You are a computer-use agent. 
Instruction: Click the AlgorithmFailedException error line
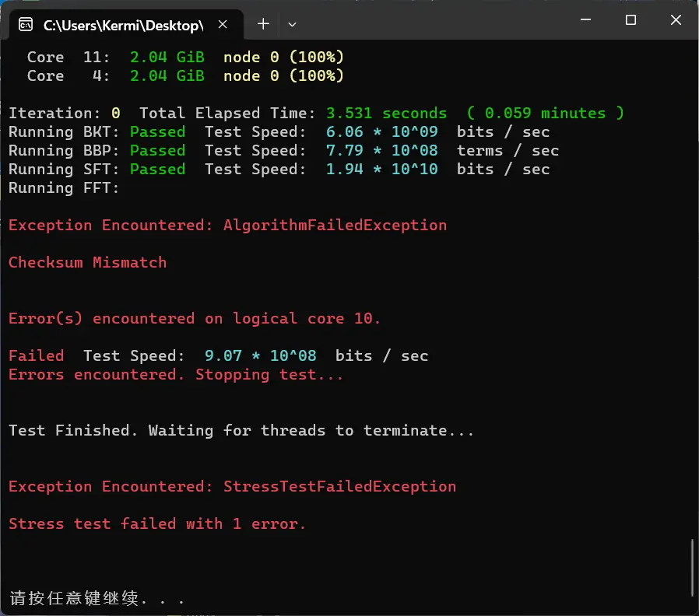click(227, 226)
